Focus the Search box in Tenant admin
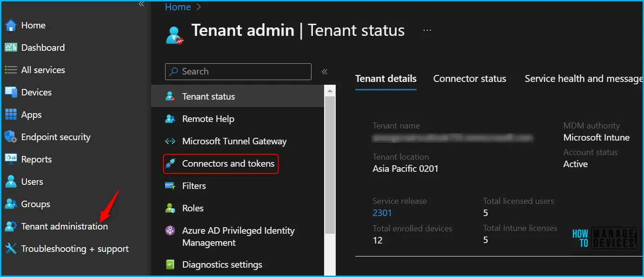 238,72
